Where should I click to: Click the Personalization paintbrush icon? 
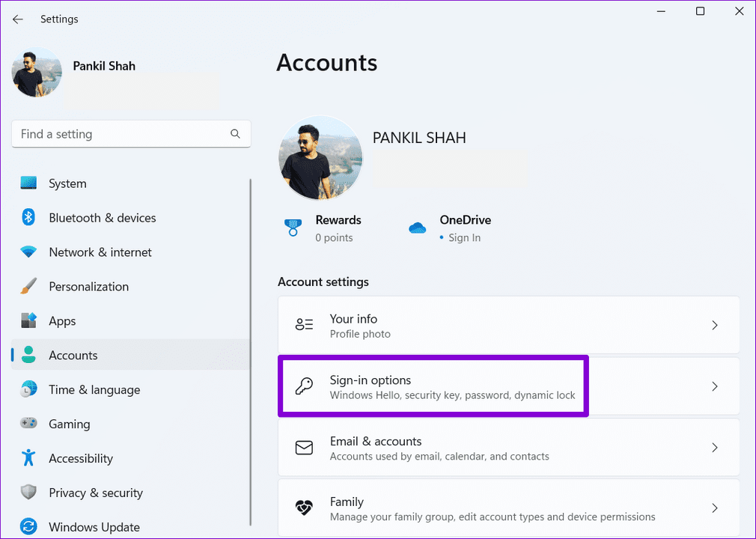[x=28, y=287]
